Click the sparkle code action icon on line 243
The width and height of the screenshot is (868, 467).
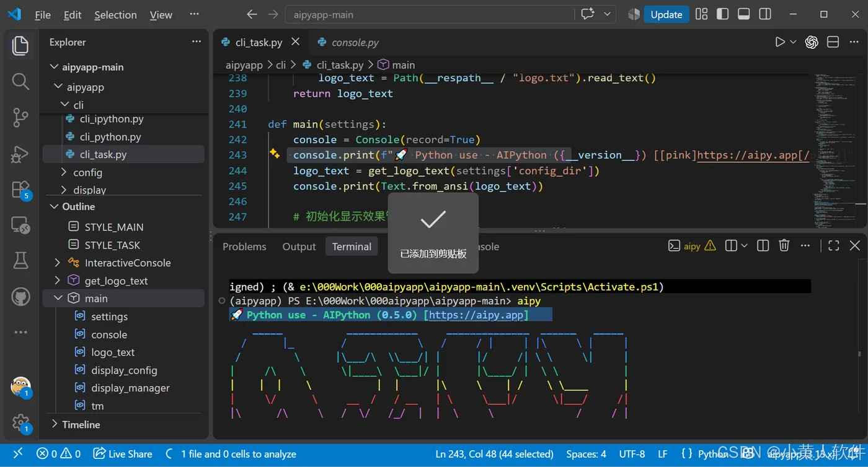point(275,154)
